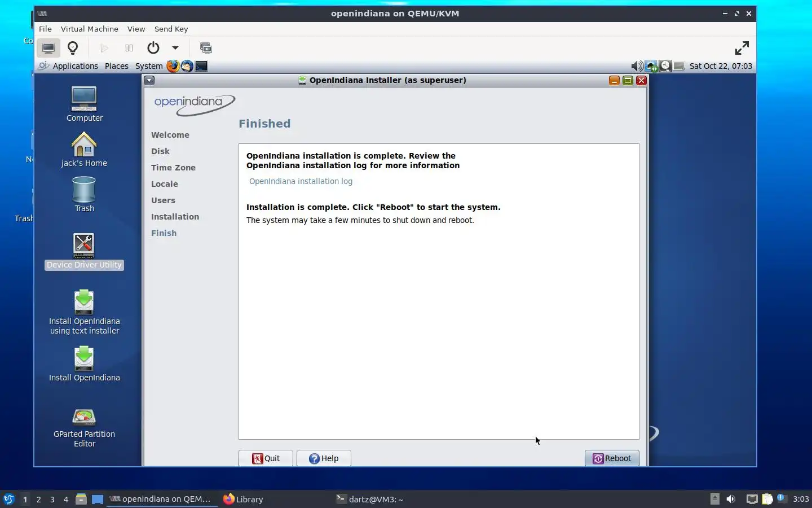The width and height of the screenshot is (812, 508).
Task: Select the text installer desktop icon
Action: point(84,312)
